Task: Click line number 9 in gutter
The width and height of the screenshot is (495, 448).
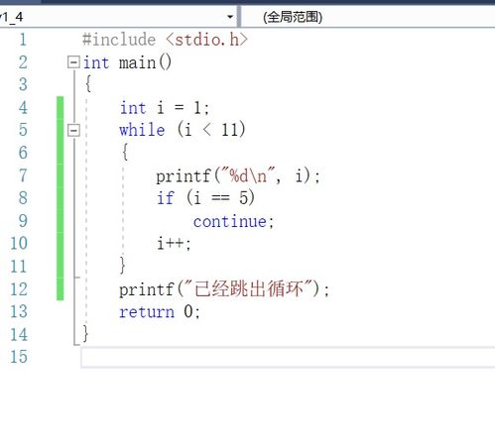Action: 23,221
